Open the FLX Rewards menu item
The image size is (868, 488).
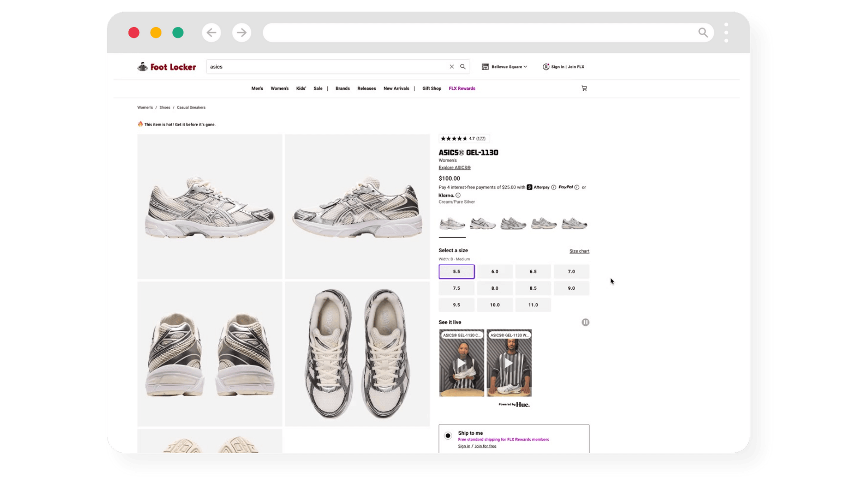pos(462,89)
